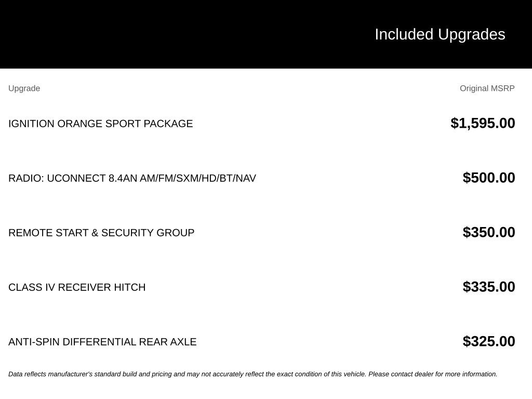The width and height of the screenshot is (532, 399).
Task: Click the $325.00 price
Action: [x=489, y=341]
